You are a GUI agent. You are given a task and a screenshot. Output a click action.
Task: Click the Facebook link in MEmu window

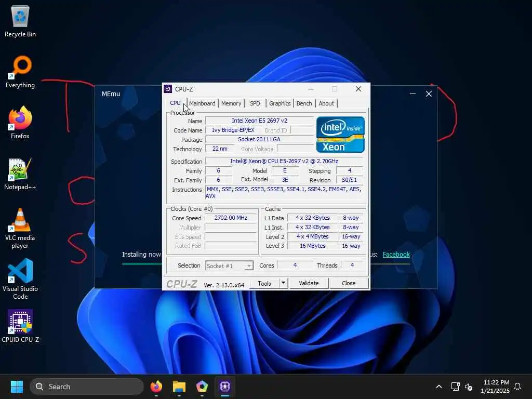point(396,255)
